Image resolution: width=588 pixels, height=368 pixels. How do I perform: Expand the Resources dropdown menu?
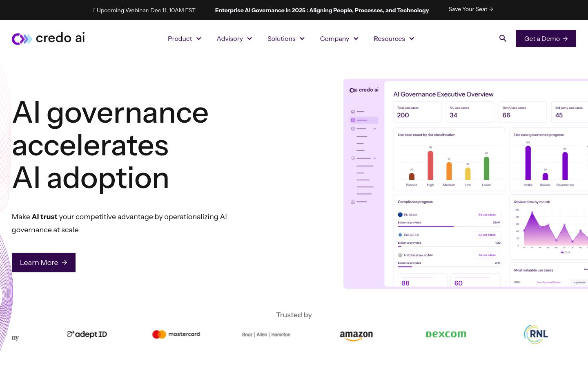(x=394, y=38)
